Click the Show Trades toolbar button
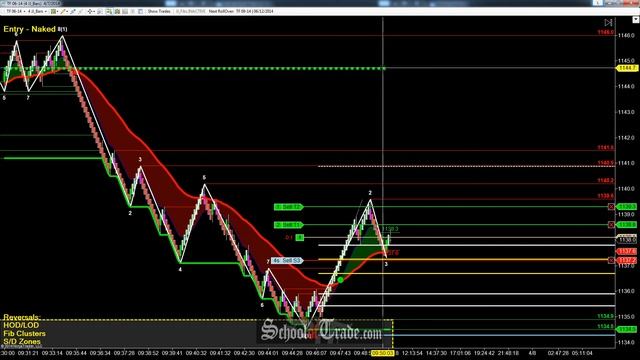 click(159, 11)
